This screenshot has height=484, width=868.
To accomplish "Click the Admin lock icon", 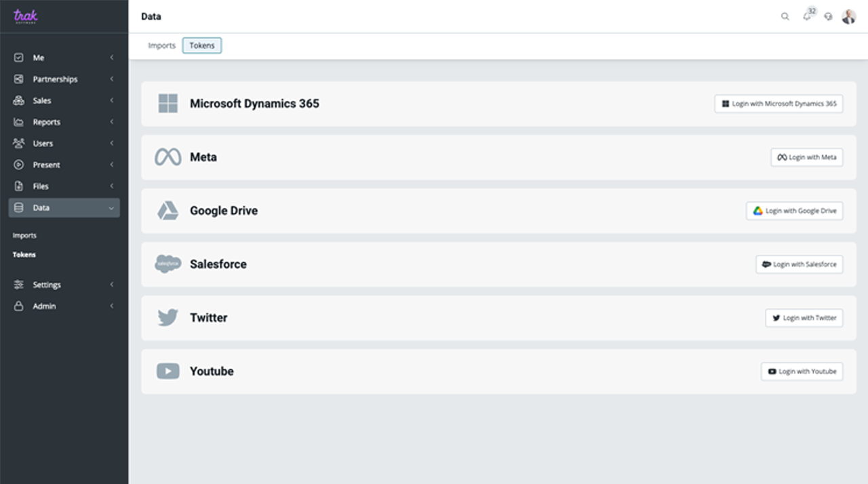I will pyautogui.click(x=19, y=306).
